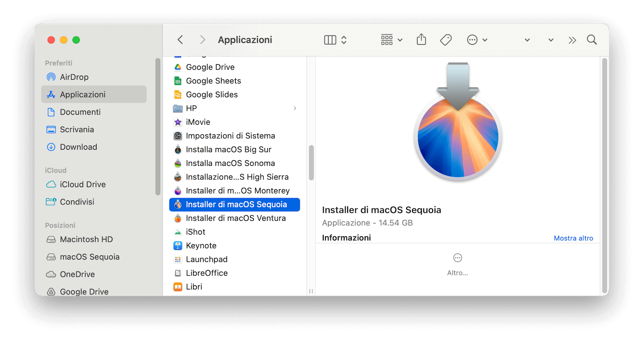644x342 pixels.
Task: Open the view style stepper arrows
Action: 344,40
